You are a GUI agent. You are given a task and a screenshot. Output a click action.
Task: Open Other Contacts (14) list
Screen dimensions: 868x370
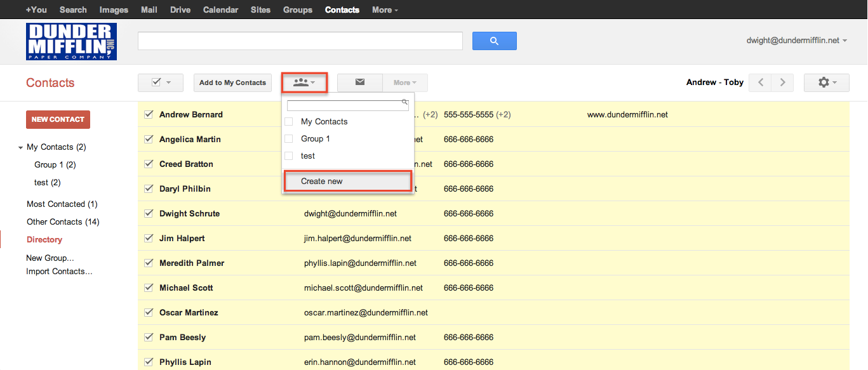63,221
